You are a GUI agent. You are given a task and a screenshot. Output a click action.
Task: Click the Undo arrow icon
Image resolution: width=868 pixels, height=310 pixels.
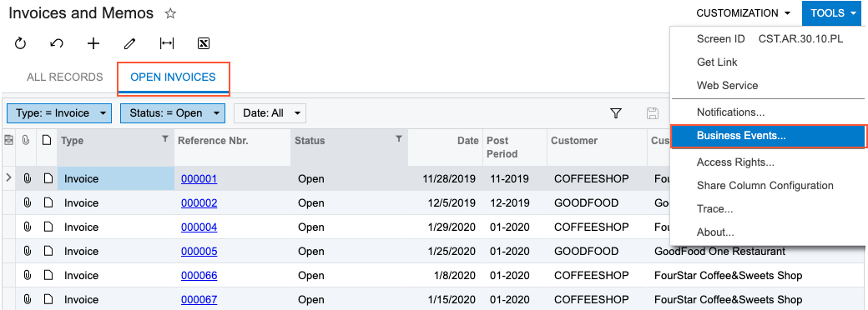point(57,43)
